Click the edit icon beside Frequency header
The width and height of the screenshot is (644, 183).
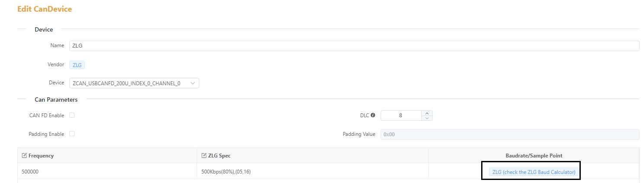pos(24,156)
